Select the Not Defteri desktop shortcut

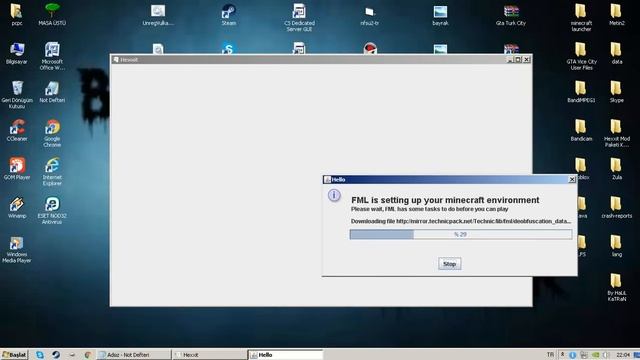(52, 92)
